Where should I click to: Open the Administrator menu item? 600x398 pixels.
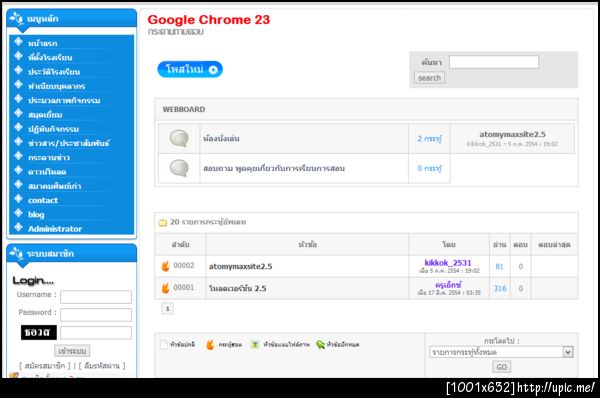[55, 229]
